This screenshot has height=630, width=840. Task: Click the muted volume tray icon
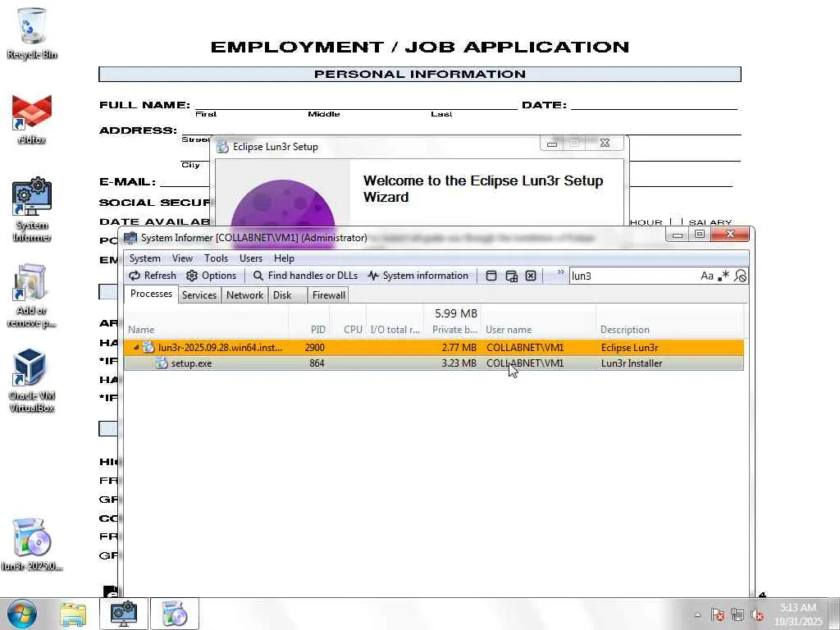(x=757, y=615)
